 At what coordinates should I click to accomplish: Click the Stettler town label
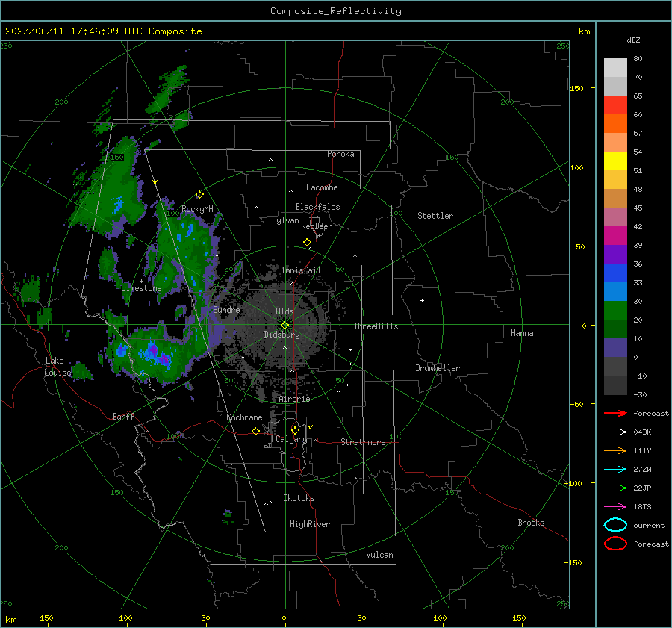click(435, 216)
